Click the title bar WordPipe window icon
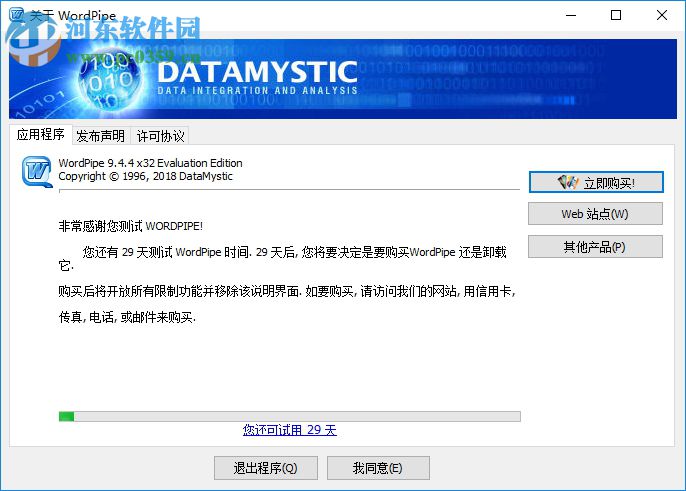This screenshot has width=686, height=491. click(x=17, y=14)
